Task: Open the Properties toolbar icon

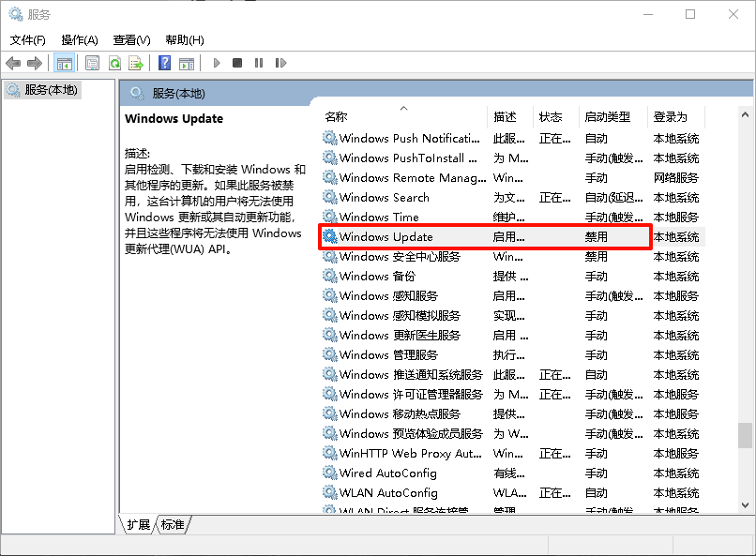Action: (x=92, y=63)
